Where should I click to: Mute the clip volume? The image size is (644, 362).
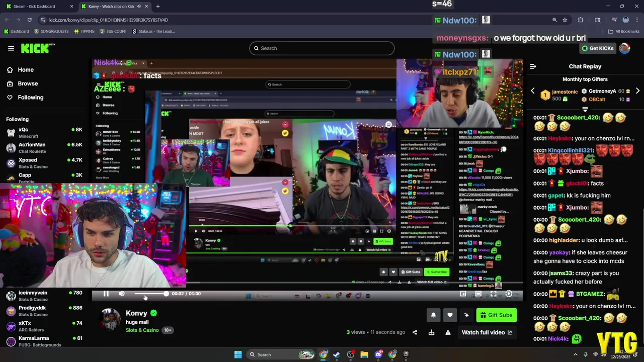[x=121, y=294]
